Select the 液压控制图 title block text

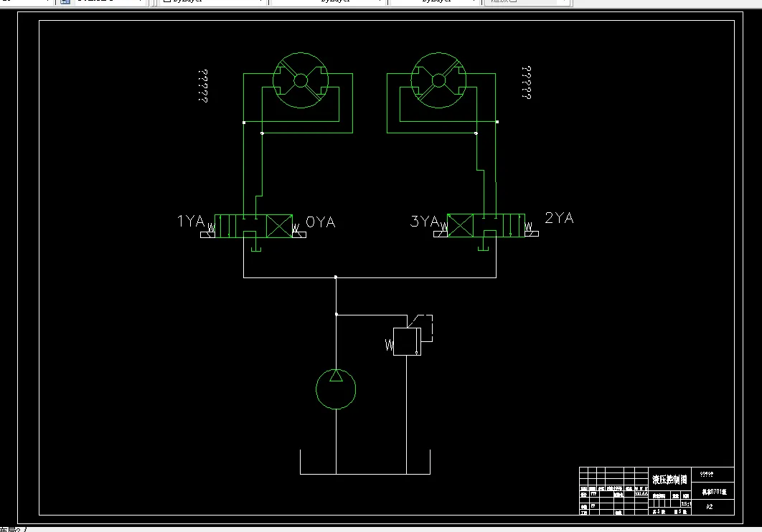[x=669, y=480]
